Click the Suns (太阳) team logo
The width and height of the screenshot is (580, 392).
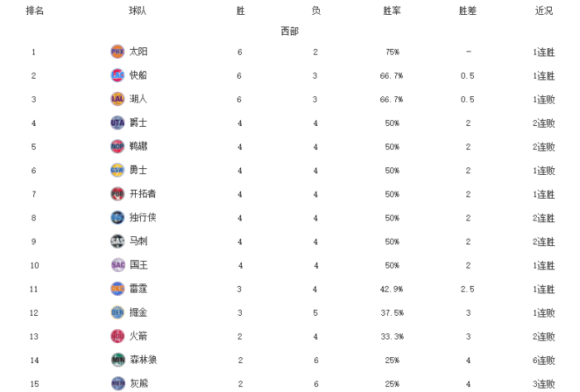click(x=117, y=51)
